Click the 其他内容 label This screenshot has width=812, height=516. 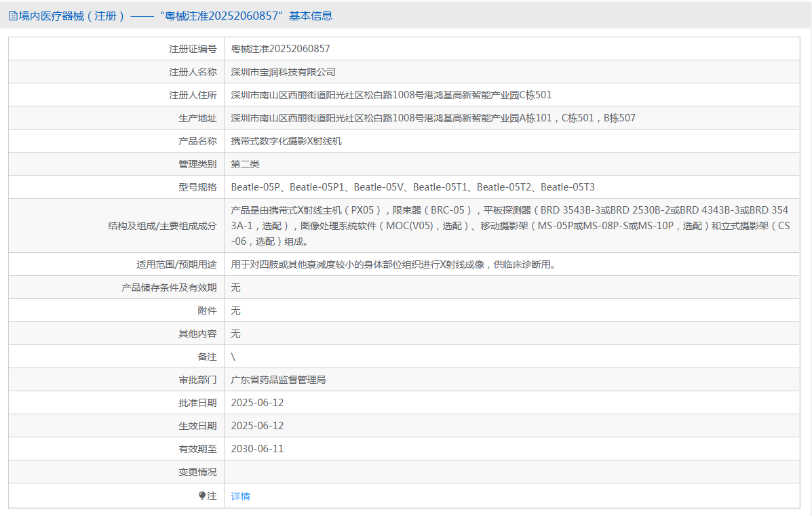198,334
